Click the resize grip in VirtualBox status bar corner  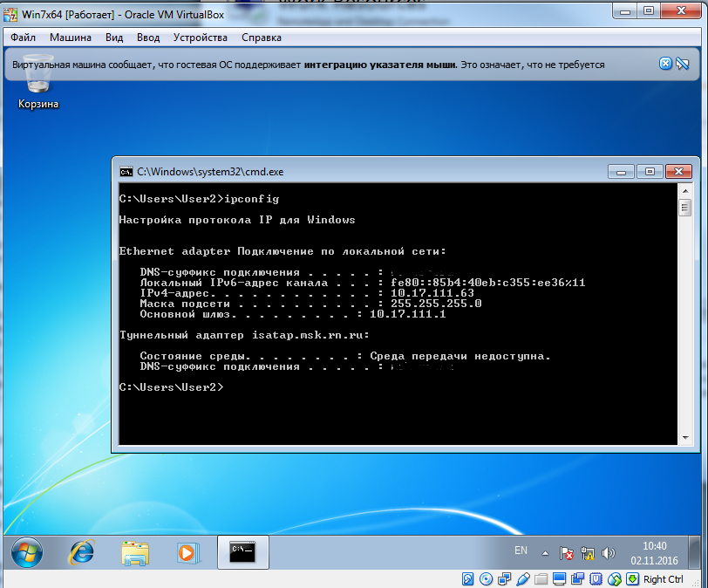[697, 583]
